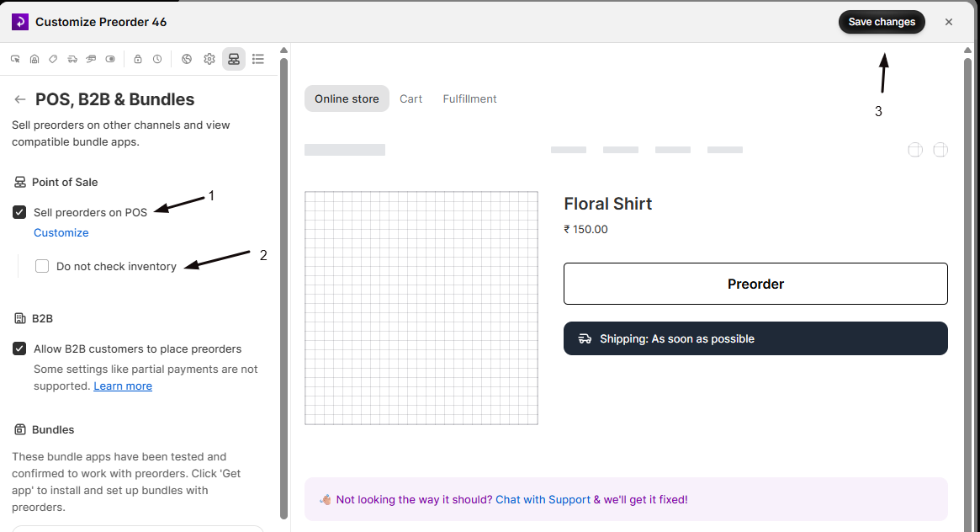Uncheck Allow B2B customers to place preorders

(x=19, y=348)
